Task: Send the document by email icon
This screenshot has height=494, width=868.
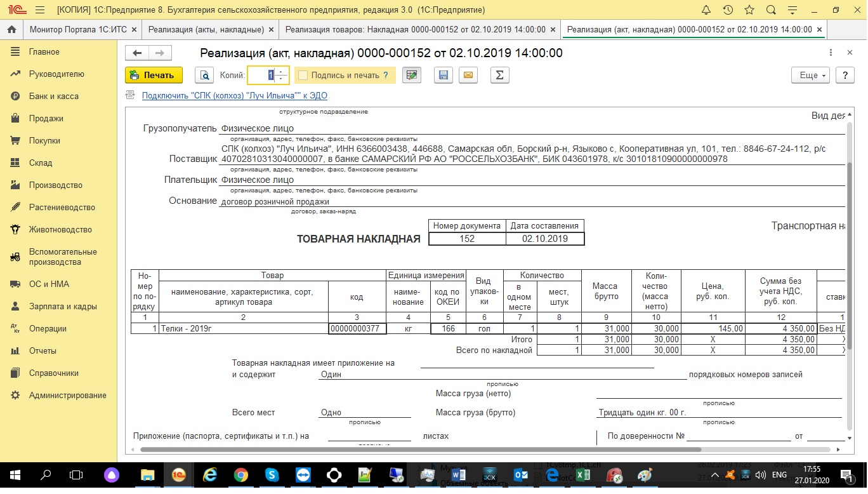Action: [468, 76]
